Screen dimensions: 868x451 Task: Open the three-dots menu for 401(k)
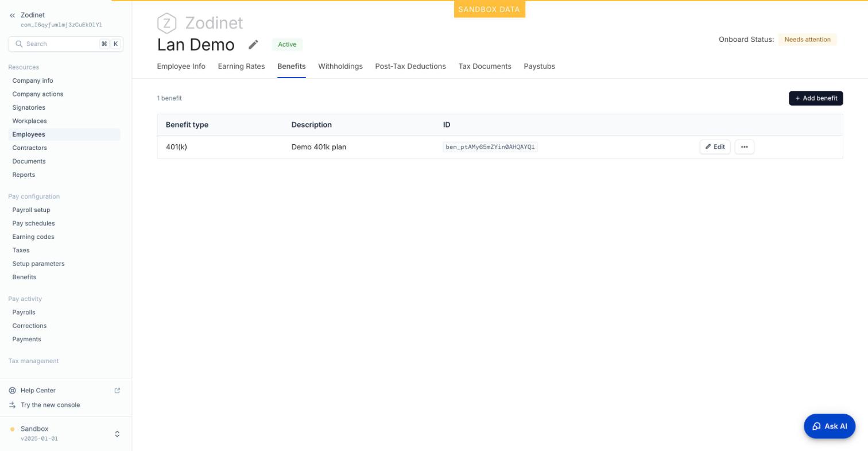coord(744,147)
